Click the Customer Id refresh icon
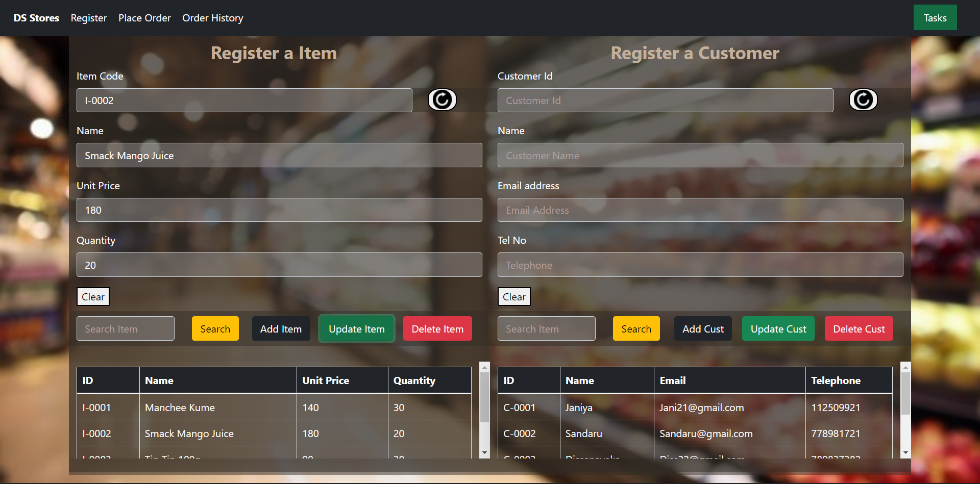The width and height of the screenshot is (980, 484). (x=863, y=100)
